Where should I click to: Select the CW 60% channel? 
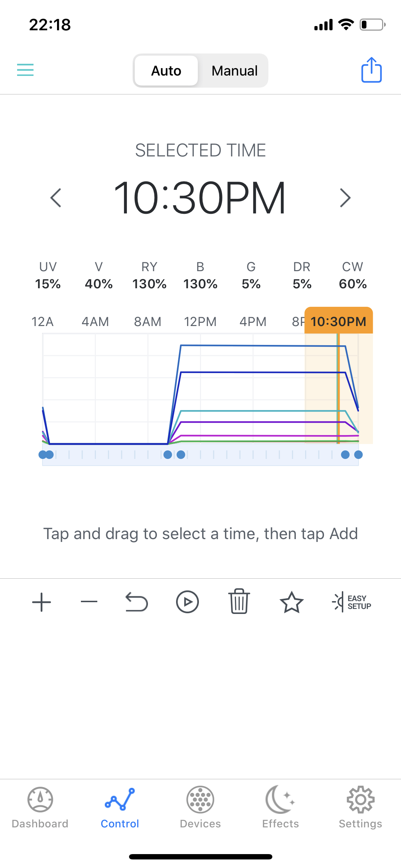click(353, 275)
